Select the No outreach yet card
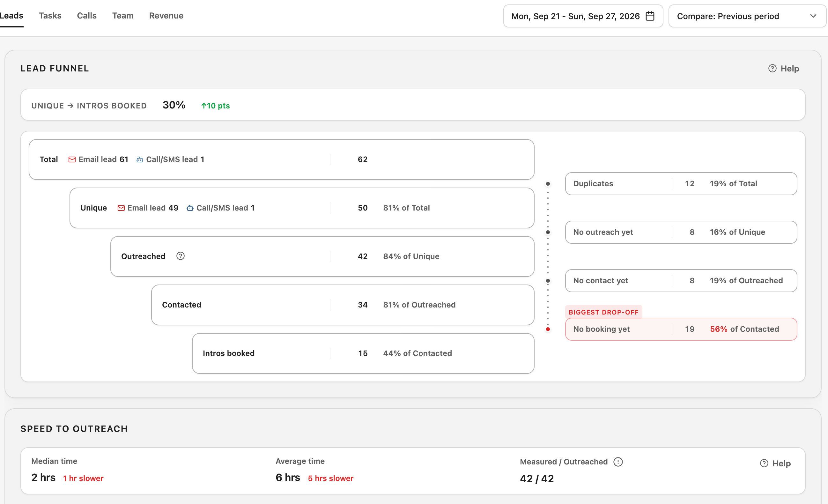The image size is (828, 504). pos(681,232)
